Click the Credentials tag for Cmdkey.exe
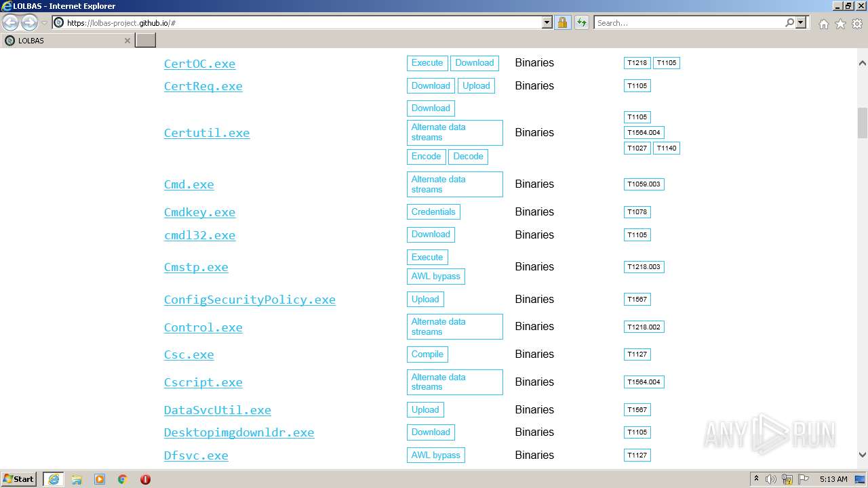The height and width of the screenshot is (488, 868). pos(433,212)
